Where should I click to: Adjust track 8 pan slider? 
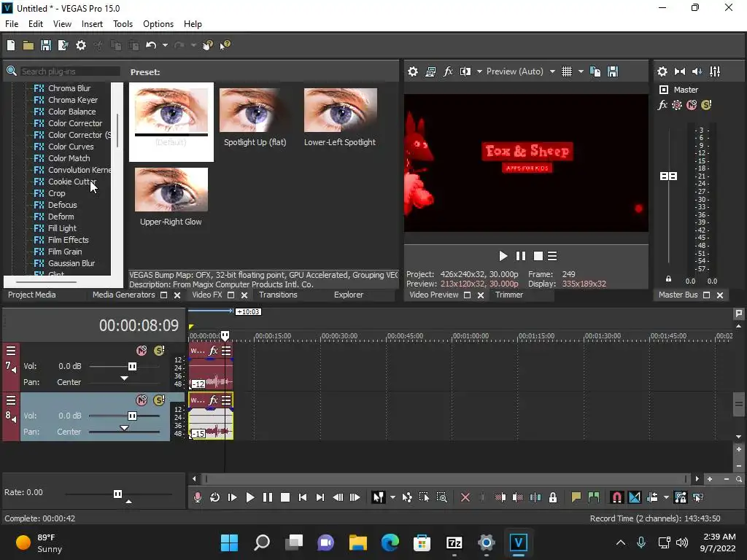click(124, 427)
